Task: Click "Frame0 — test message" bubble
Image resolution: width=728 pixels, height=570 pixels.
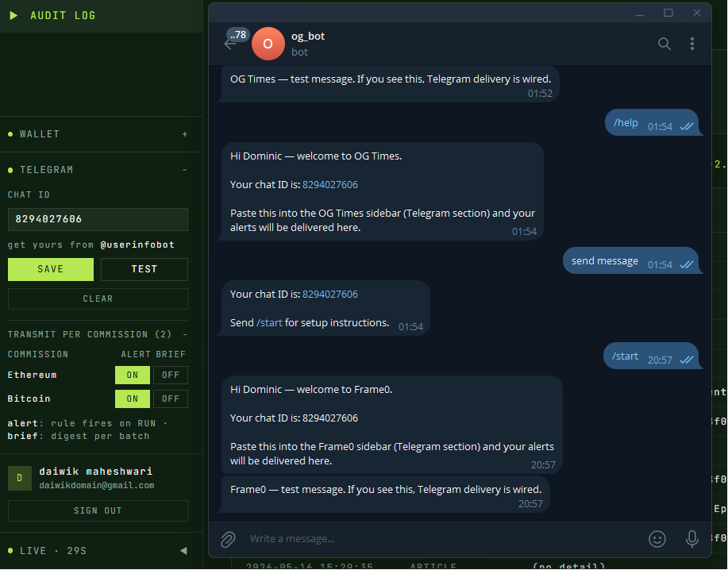Action: click(385, 495)
